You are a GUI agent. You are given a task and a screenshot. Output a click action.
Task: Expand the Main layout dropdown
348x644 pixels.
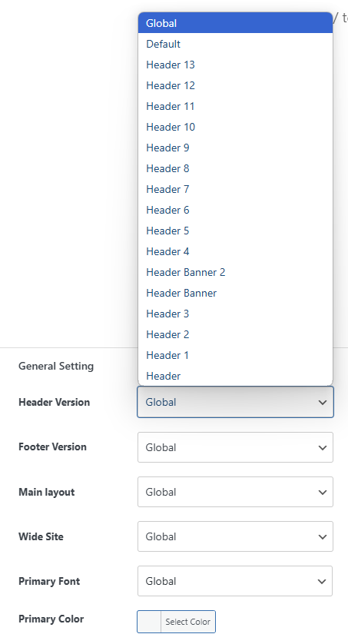pos(235,492)
